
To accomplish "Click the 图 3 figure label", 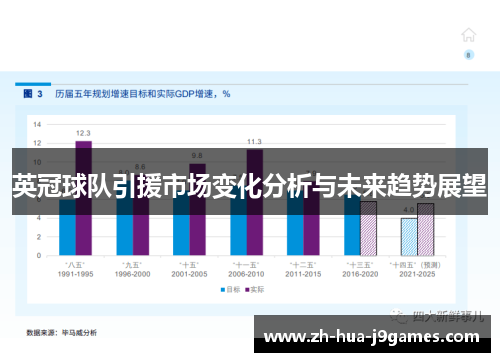I will pos(33,94).
